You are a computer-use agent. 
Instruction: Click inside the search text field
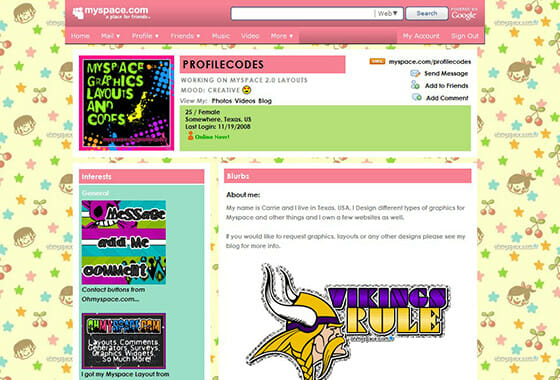302,14
